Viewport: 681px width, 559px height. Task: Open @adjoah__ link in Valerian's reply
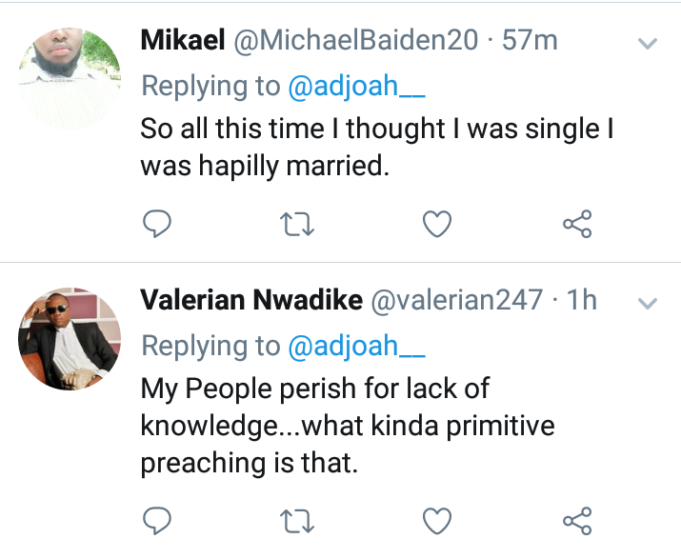356,346
